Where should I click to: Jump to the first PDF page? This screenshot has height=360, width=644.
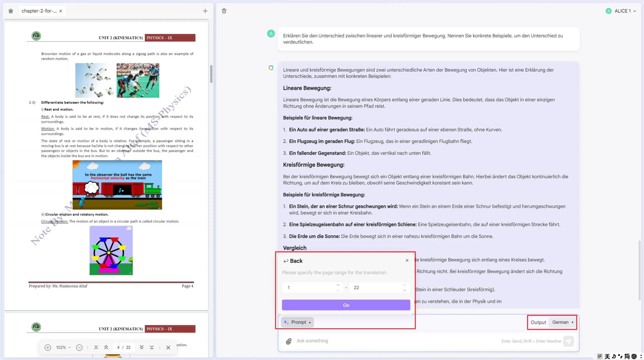click(96, 347)
